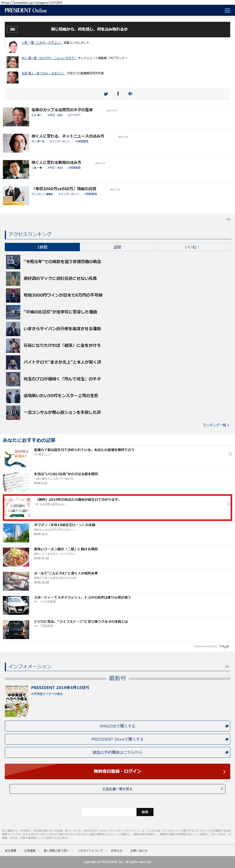The image size is (235, 868).
Task: Click 無料会員登録・ログイン red button
Action: (118, 771)
